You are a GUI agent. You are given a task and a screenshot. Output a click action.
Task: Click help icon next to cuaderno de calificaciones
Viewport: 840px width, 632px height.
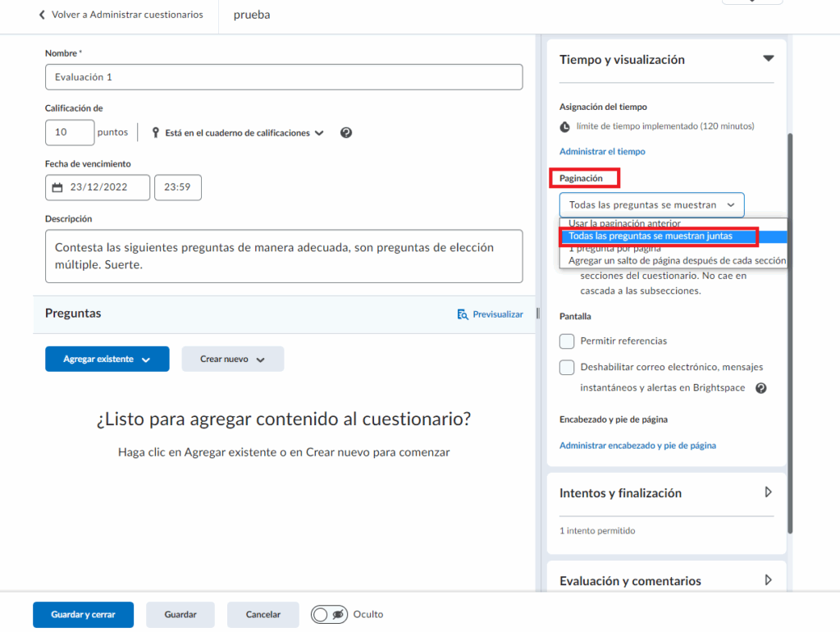tap(346, 133)
